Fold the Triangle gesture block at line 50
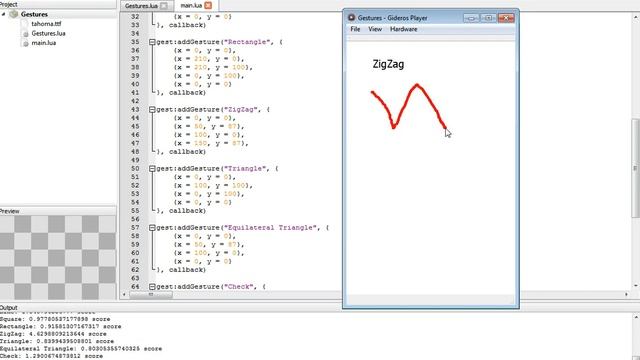 coord(152,169)
